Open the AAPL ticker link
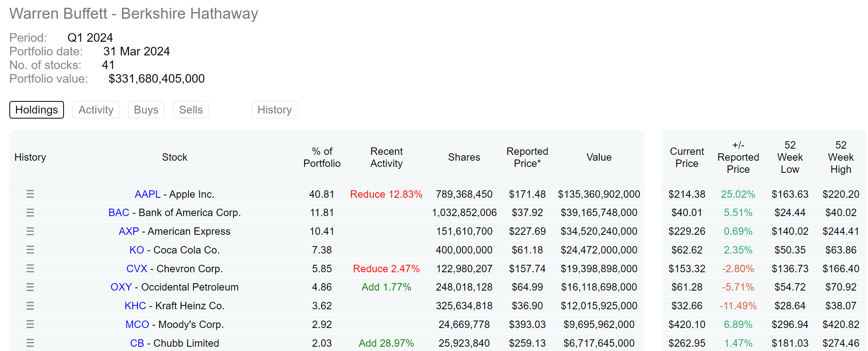Image resolution: width=868 pixels, height=351 pixels. tap(147, 194)
